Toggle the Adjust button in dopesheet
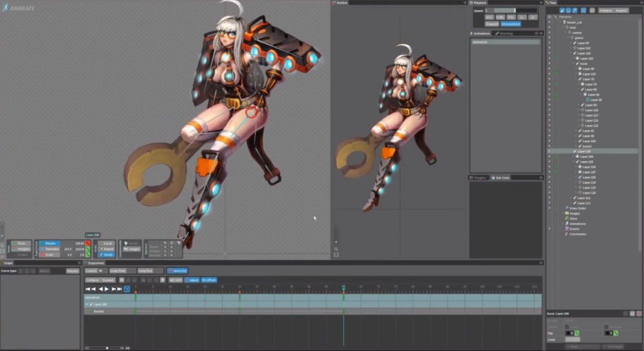The image size is (644, 351). [192, 280]
